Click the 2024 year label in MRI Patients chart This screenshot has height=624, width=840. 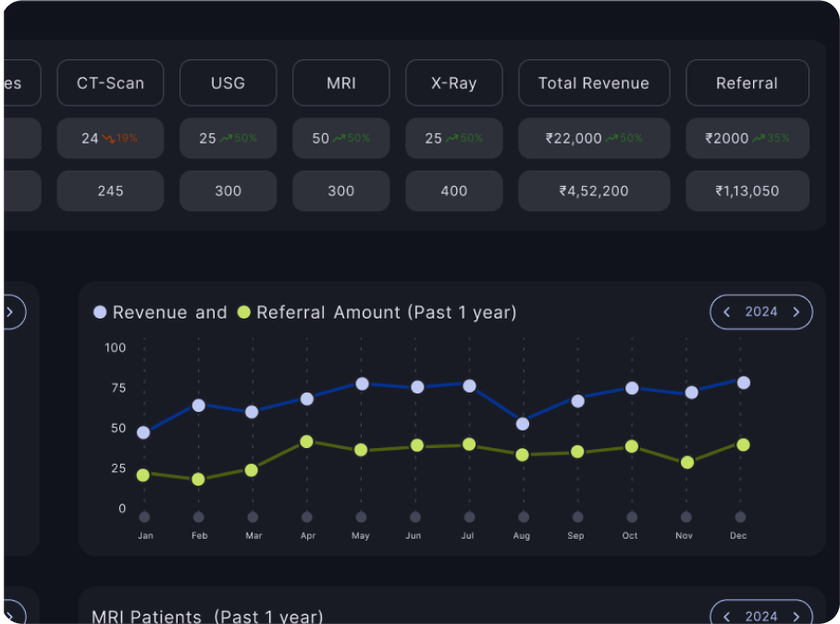[761, 617]
